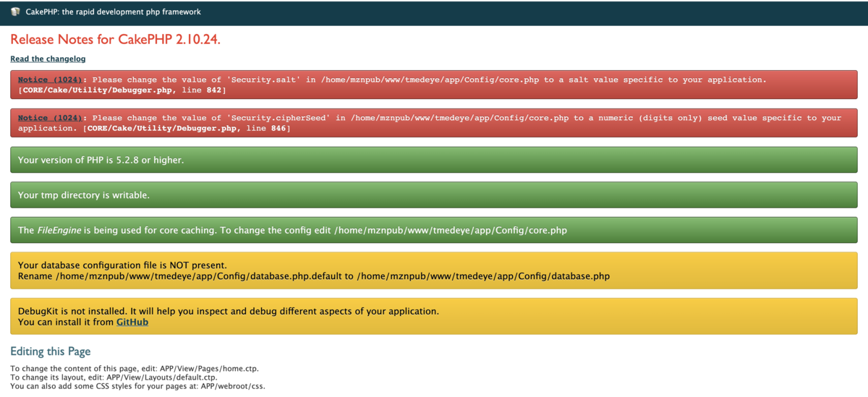Click the Debugger.php line 846 reference

[x=187, y=128]
